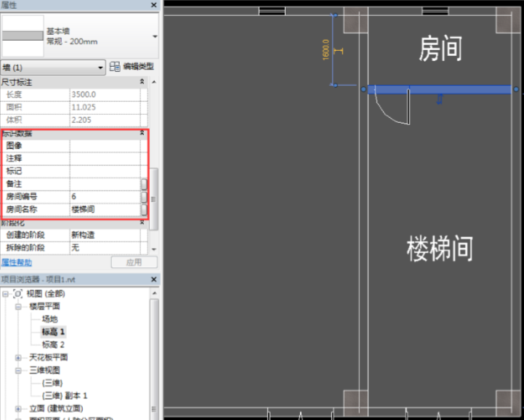The height and width of the screenshot is (420, 524).
Task: Click the 房间 room label
Action: coord(440,49)
